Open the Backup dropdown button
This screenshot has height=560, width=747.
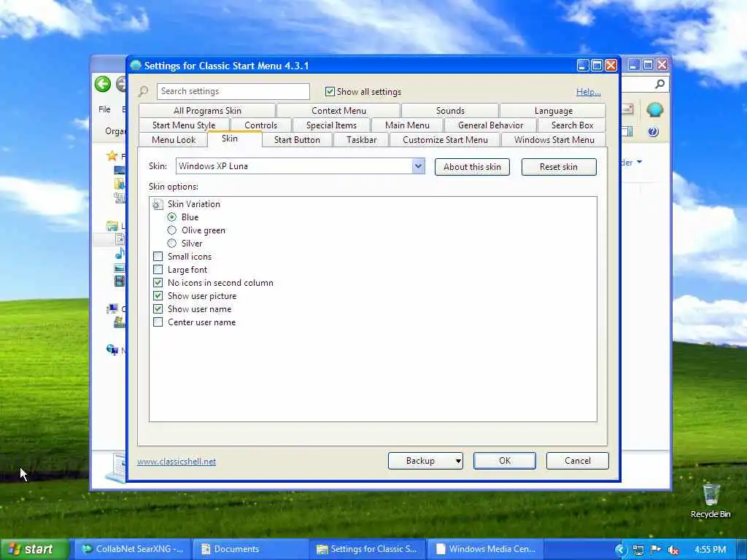[x=425, y=461]
